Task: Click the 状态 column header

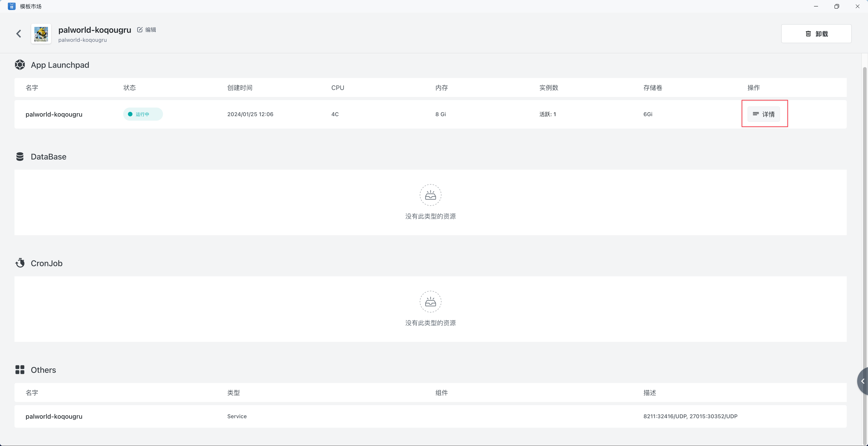Action: tap(130, 88)
